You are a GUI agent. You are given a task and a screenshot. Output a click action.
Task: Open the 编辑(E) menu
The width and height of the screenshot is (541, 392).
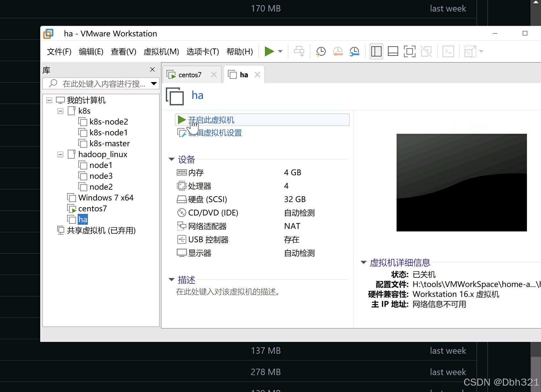click(x=91, y=51)
